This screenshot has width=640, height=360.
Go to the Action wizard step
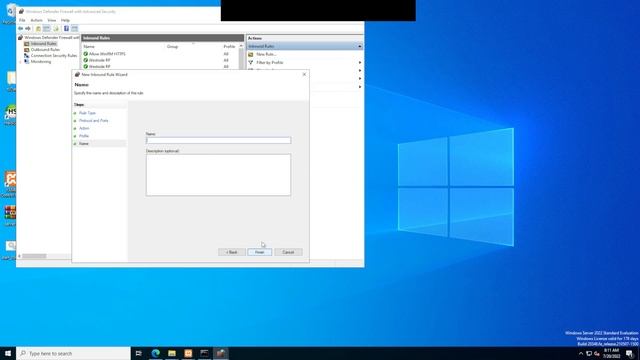(84, 128)
